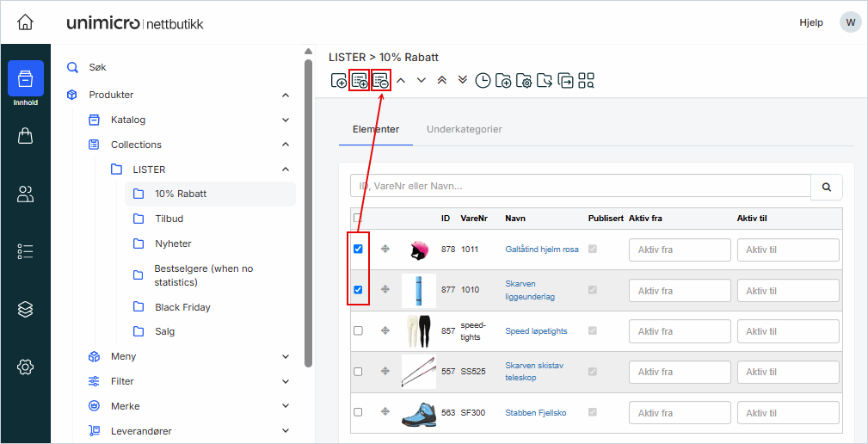The width and height of the screenshot is (868, 444).
Task: Open the customers icon in left sidebar
Action: (25, 194)
